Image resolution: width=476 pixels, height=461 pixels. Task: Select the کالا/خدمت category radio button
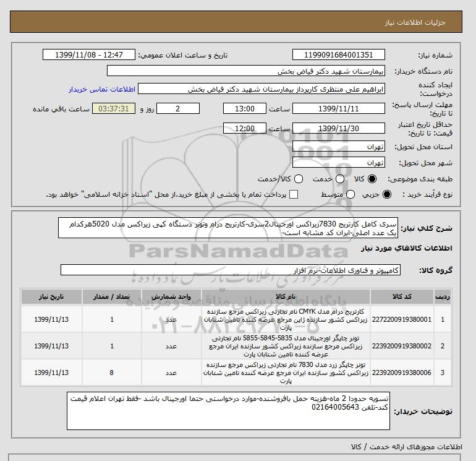(x=299, y=179)
